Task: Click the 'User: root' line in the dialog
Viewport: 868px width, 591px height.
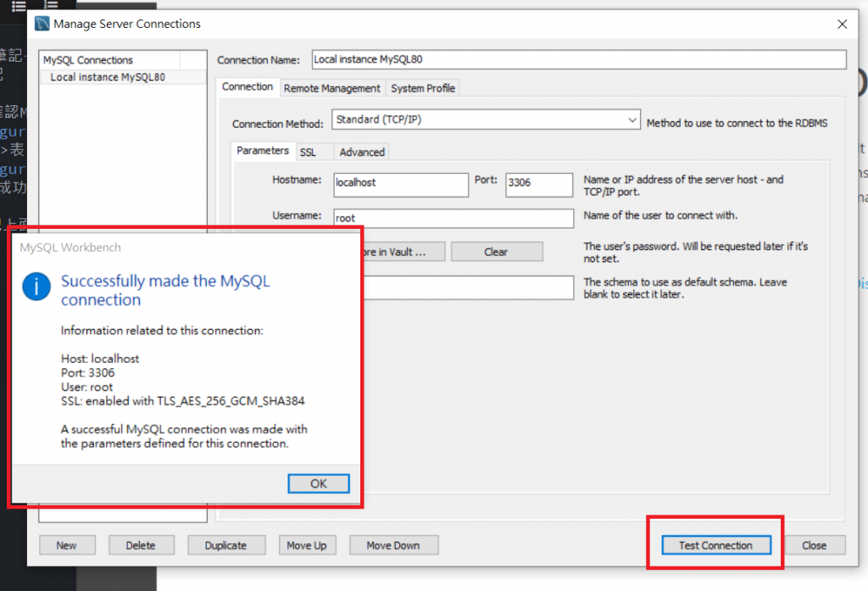Action: pos(87,387)
